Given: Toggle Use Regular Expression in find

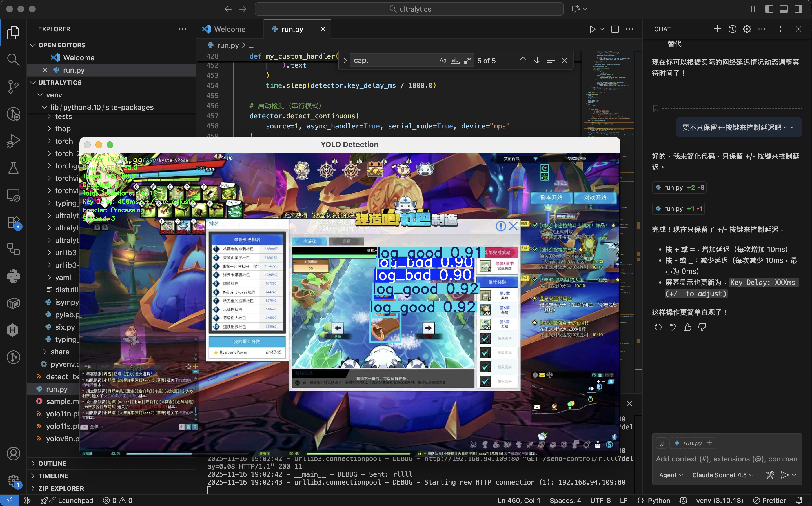Looking at the screenshot, I should click(x=467, y=61).
